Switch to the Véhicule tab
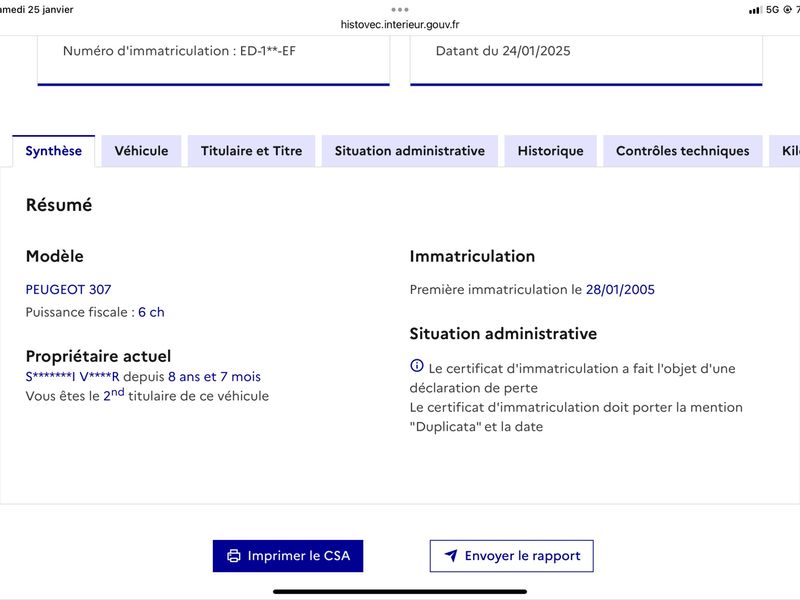The height and width of the screenshot is (600, 800). tap(141, 151)
